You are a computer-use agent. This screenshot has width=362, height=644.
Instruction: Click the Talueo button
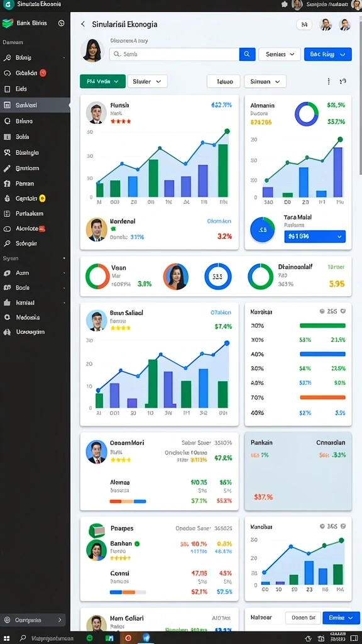[223, 81]
